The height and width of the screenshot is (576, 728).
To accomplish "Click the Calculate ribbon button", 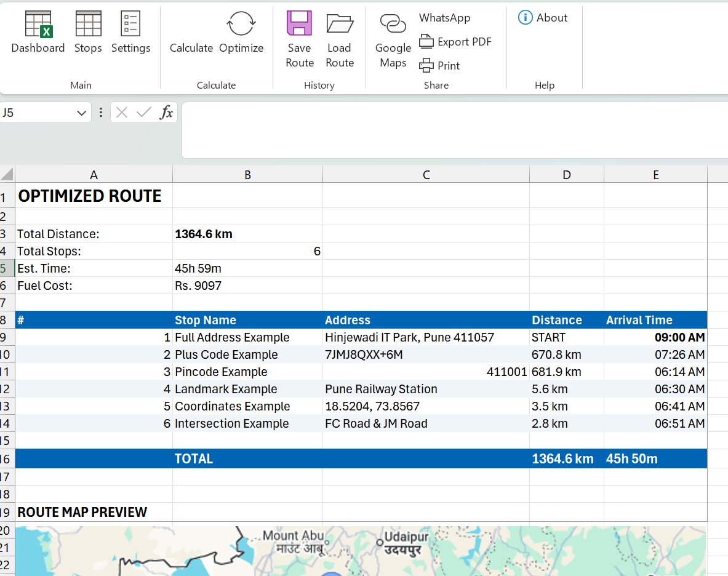I will point(191,47).
